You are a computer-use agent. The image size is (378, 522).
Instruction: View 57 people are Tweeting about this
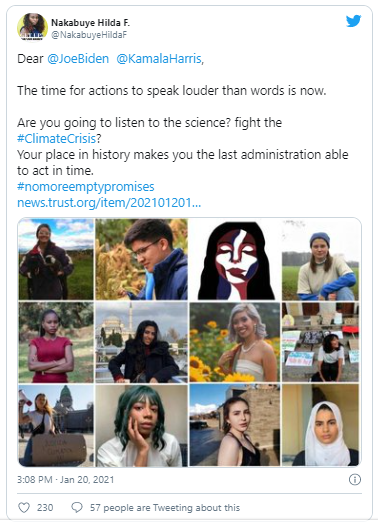165,508
